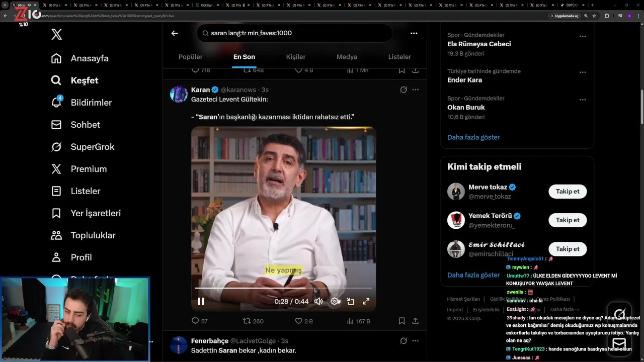Open Ender Kara trend
Image resolution: width=644 pixels, height=362 pixels.
tap(464, 80)
